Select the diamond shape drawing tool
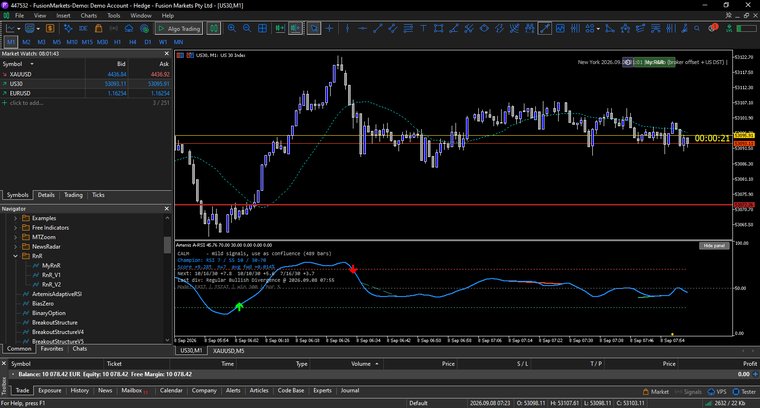 (484, 29)
